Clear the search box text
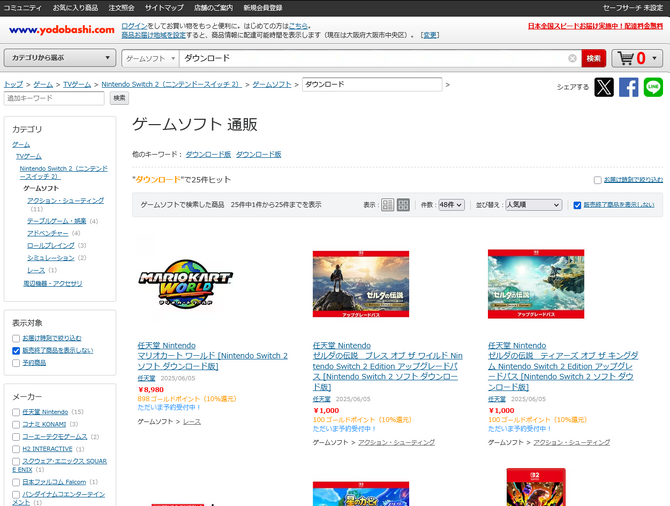The image size is (670, 506). tap(572, 58)
